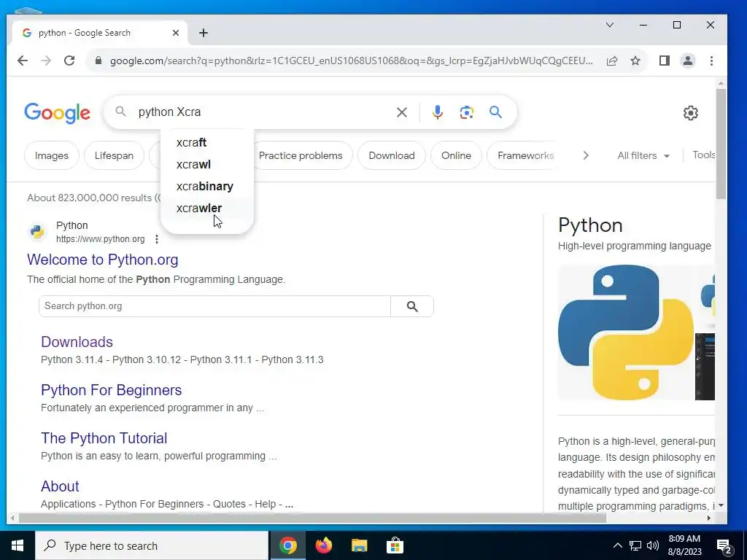Image resolution: width=747 pixels, height=560 pixels.
Task: Choose the xcrabinary suggestion
Action: tap(206, 186)
